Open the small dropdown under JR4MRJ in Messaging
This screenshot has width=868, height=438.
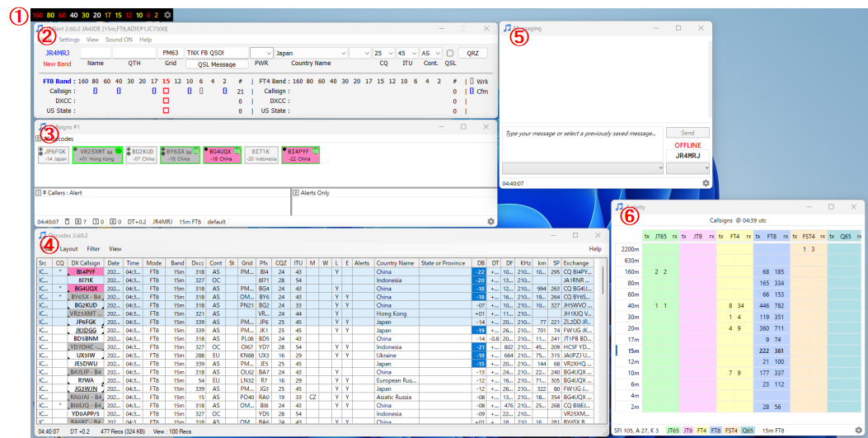(687, 168)
